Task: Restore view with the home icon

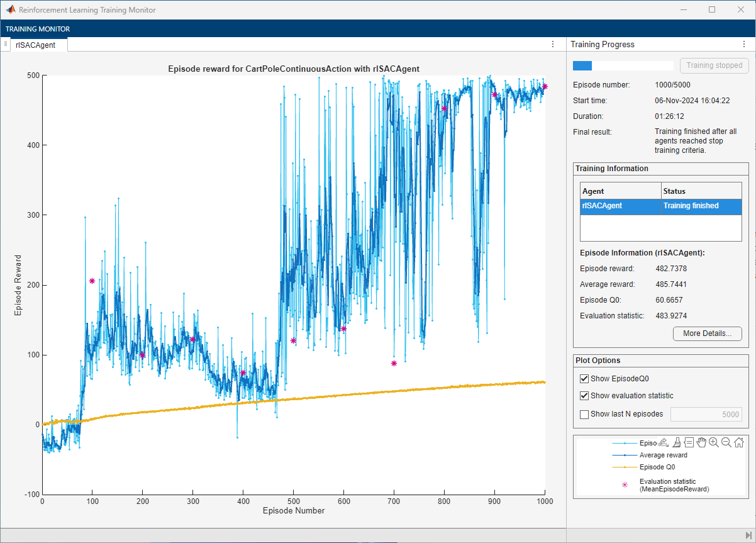Action: coord(739,442)
